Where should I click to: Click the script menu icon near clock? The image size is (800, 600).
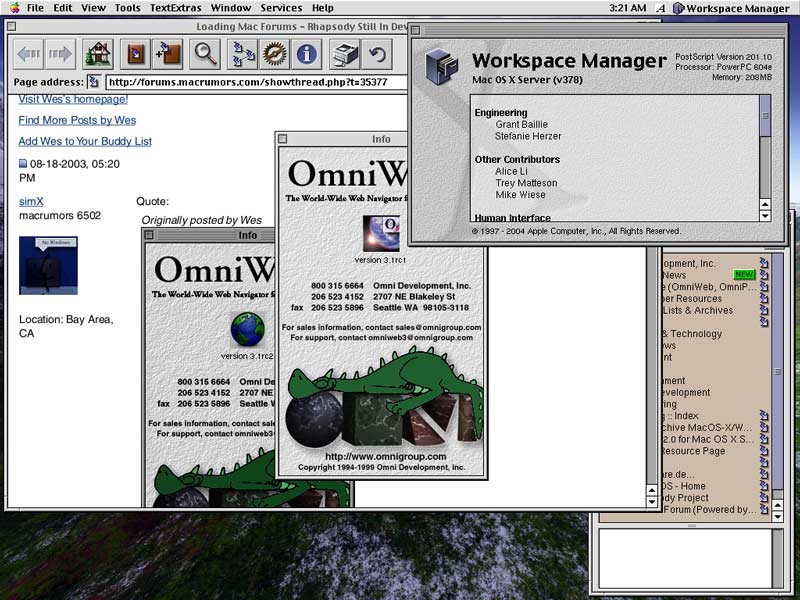click(x=661, y=8)
